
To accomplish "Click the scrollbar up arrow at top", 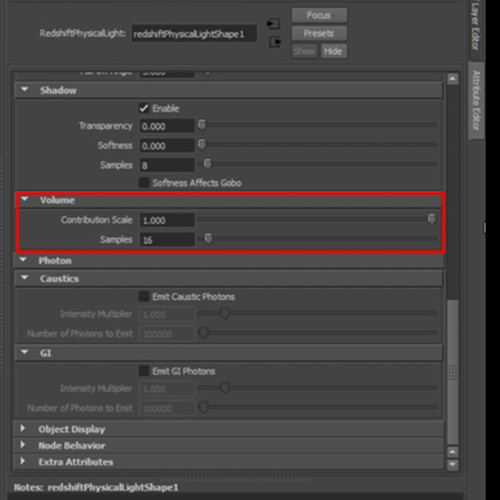I will click(452, 79).
